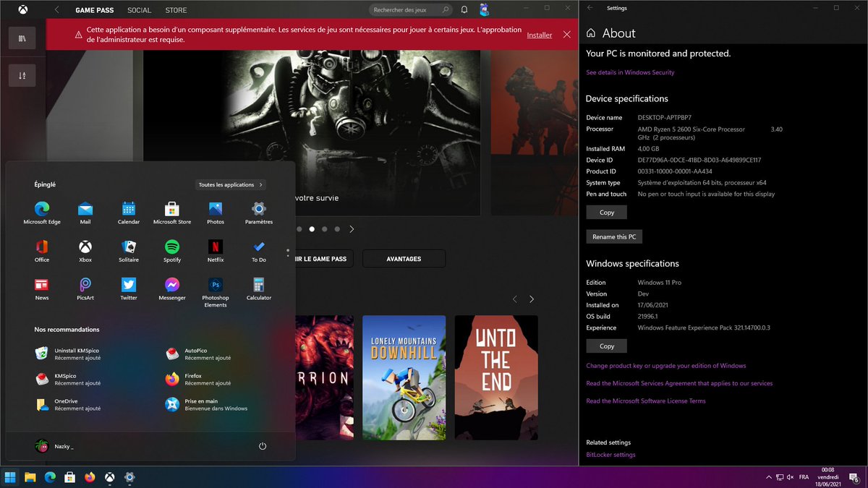Open Paramètres in Start menu
This screenshot has height=488, width=868.
click(259, 213)
